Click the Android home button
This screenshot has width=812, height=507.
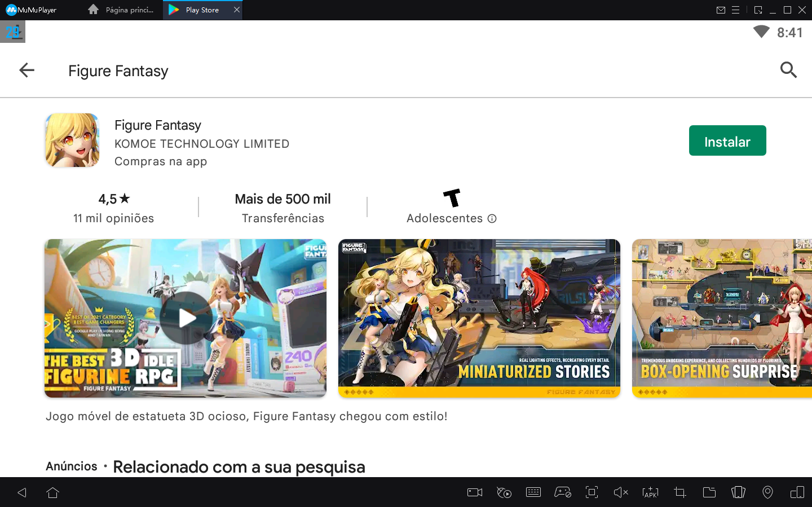coord(53,492)
